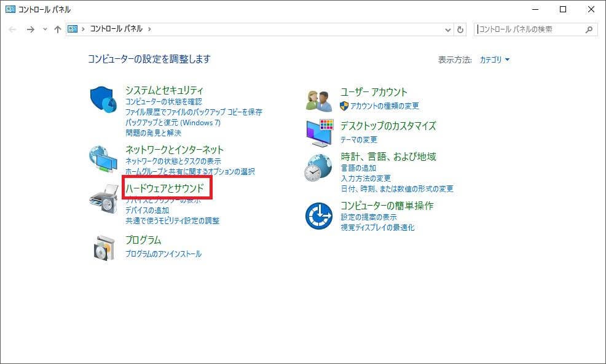This screenshot has height=364, width=606.
Task: Open 共通で使うモビリティ設定の調整 link
Action: (172, 221)
